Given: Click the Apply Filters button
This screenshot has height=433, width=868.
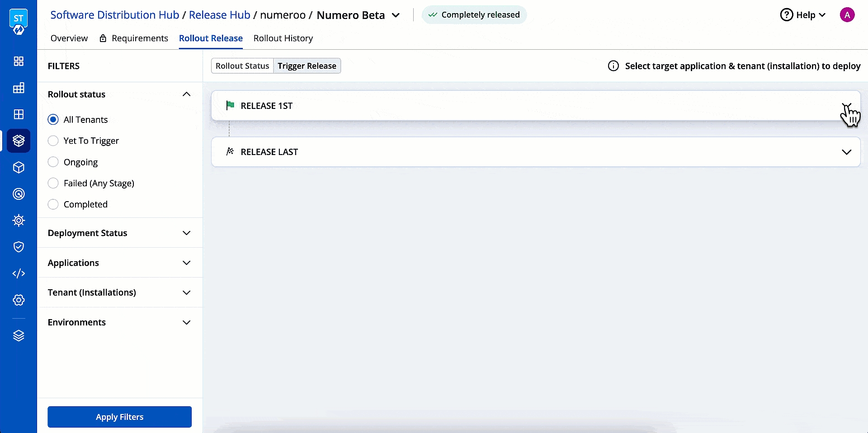Looking at the screenshot, I should pos(119,417).
